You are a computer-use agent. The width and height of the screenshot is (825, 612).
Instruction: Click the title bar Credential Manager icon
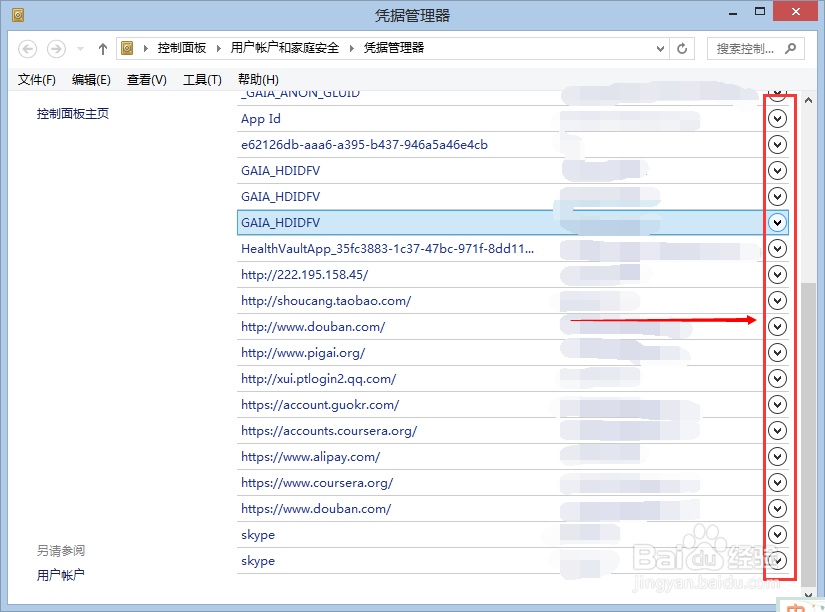click(18, 15)
